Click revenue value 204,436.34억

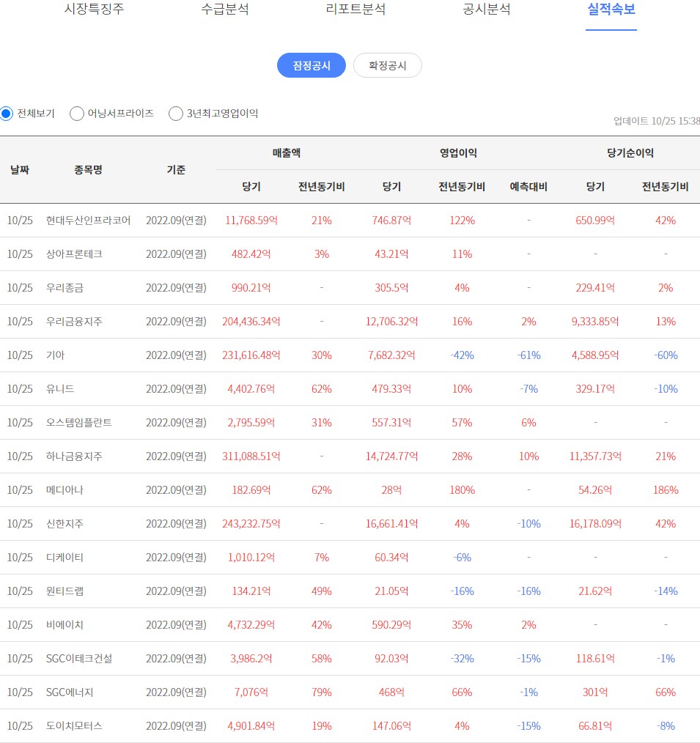click(x=251, y=321)
